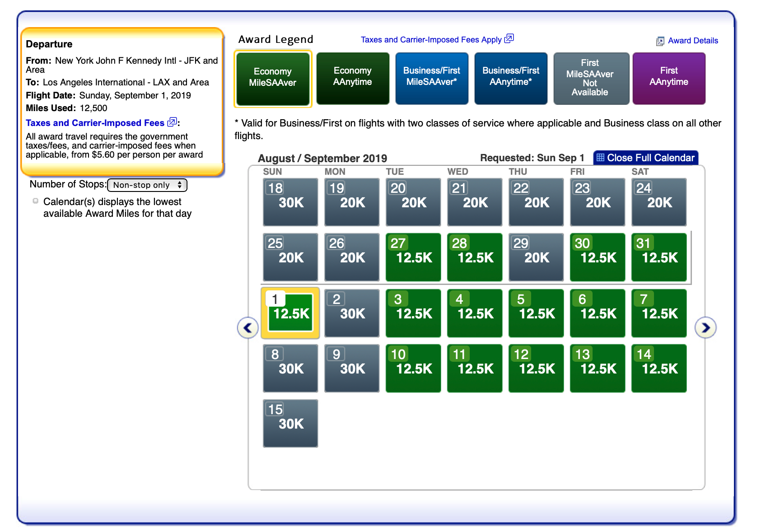Select September 14 award date
Image resolution: width=766 pixels, height=532 pixels.
click(x=659, y=368)
